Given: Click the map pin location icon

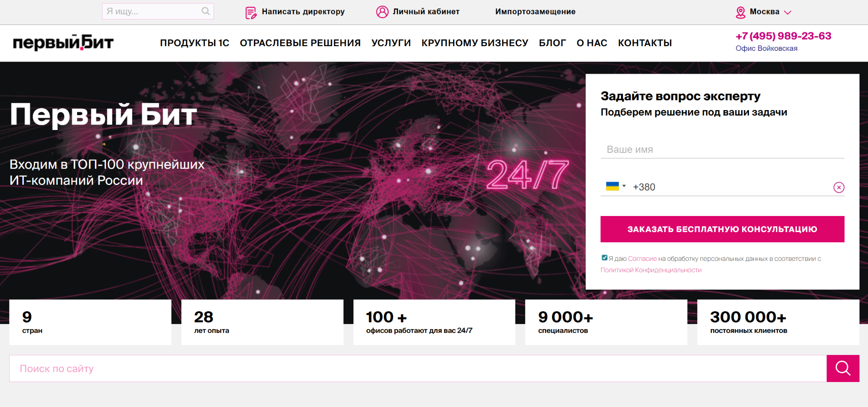Looking at the screenshot, I should coord(740,13).
